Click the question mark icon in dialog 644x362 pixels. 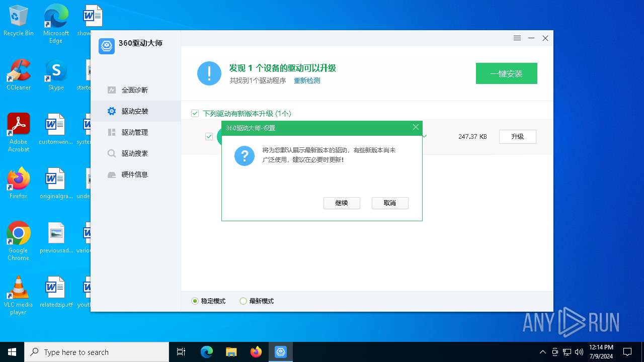(x=245, y=156)
